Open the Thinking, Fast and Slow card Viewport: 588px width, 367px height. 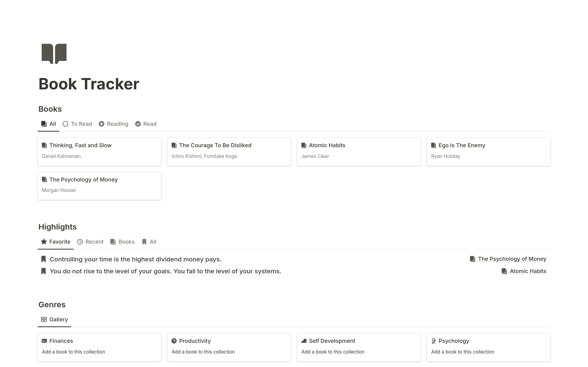coord(99,152)
